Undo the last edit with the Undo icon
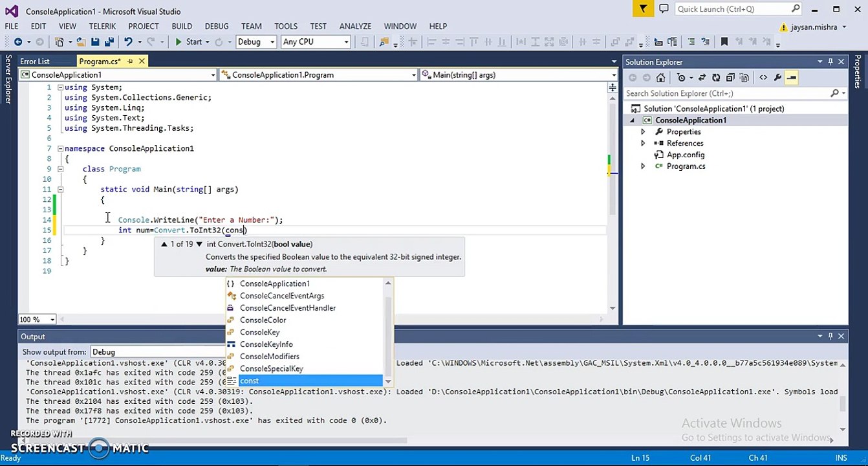 (128, 42)
